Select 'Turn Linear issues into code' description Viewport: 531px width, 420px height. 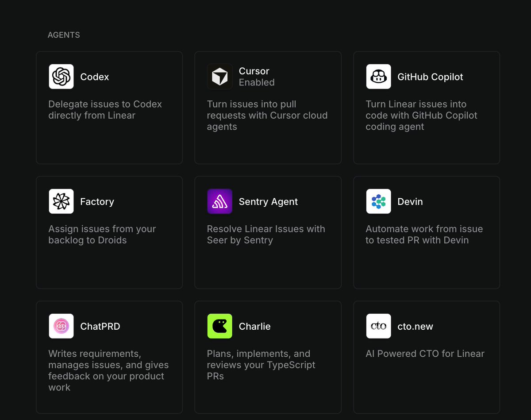pyautogui.click(x=422, y=116)
